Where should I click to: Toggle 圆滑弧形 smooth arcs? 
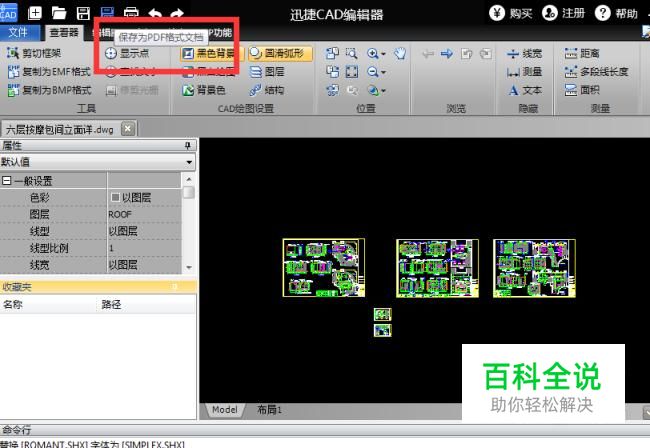(280, 53)
